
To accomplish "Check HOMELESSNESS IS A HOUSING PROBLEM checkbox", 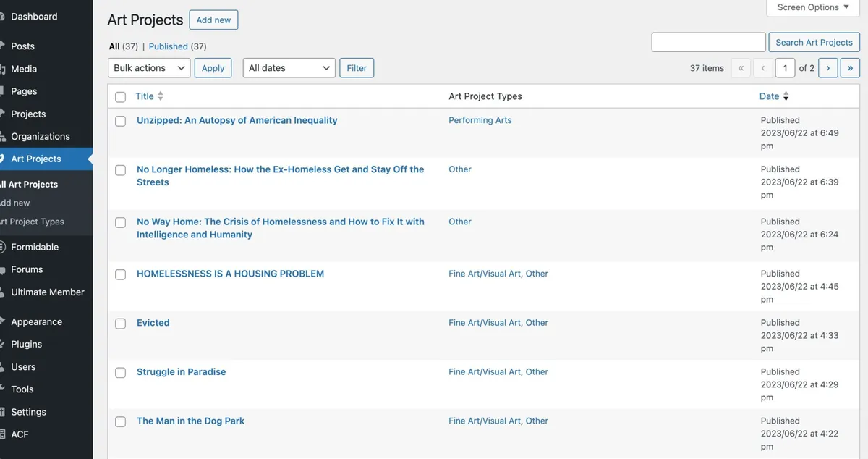I will pos(121,274).
